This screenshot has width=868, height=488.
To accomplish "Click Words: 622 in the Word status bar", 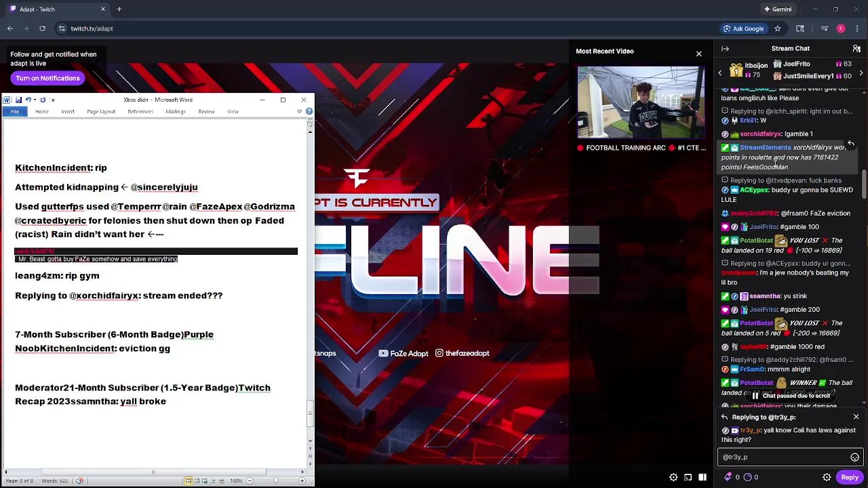I will pos(54,481).
